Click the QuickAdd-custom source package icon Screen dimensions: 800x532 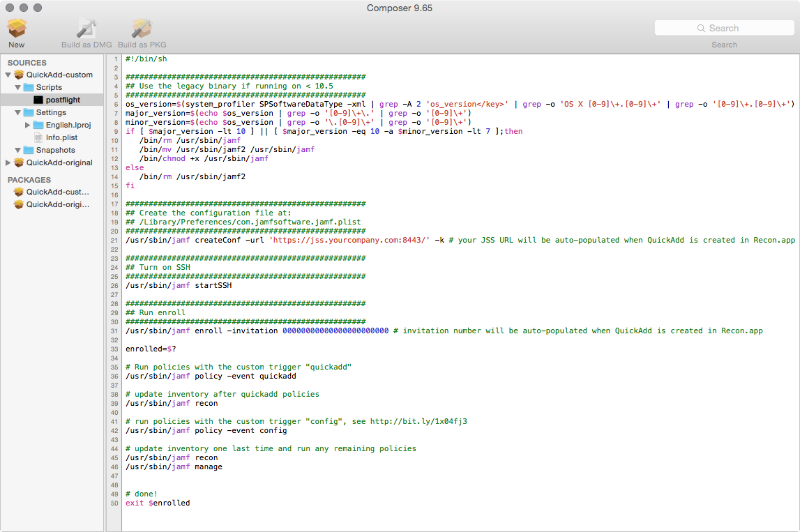click(x=19, y=75)
